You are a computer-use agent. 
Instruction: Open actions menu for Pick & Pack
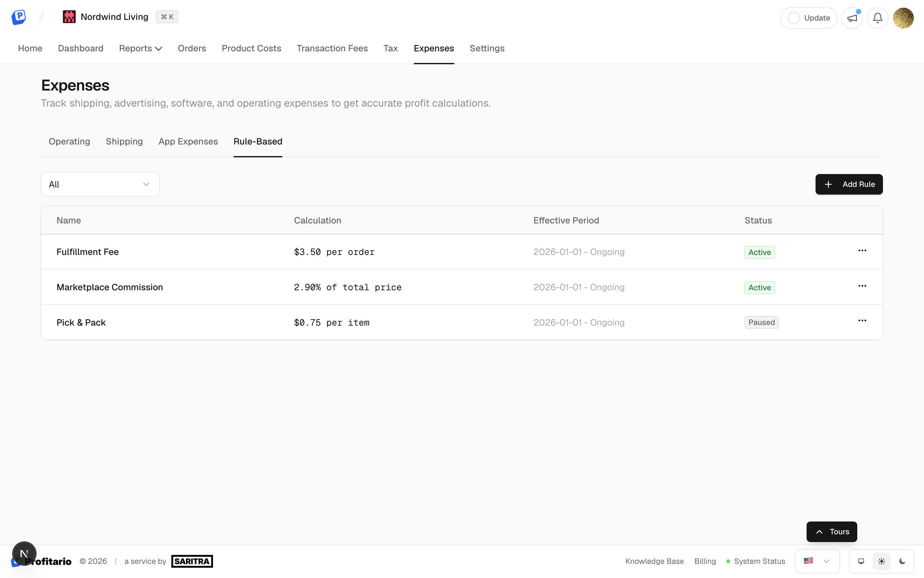[862, 321]
